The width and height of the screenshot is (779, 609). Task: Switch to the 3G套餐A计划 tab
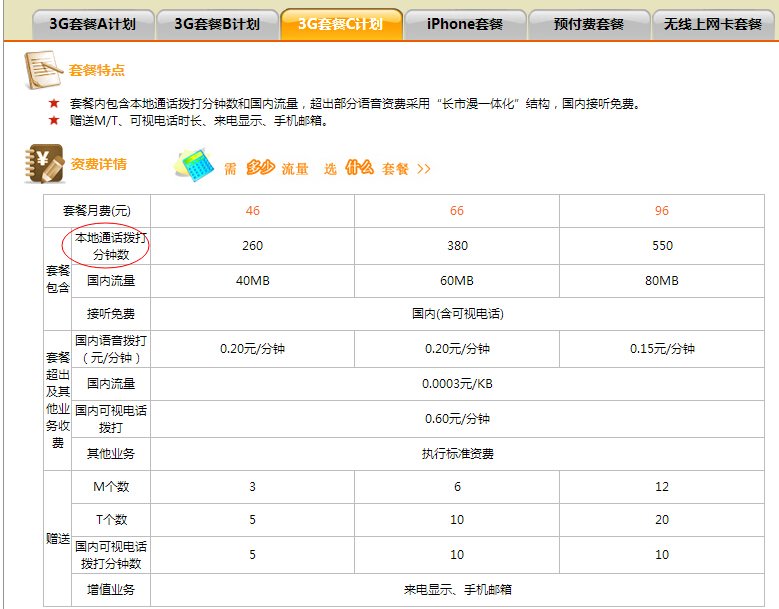[92, 24]
